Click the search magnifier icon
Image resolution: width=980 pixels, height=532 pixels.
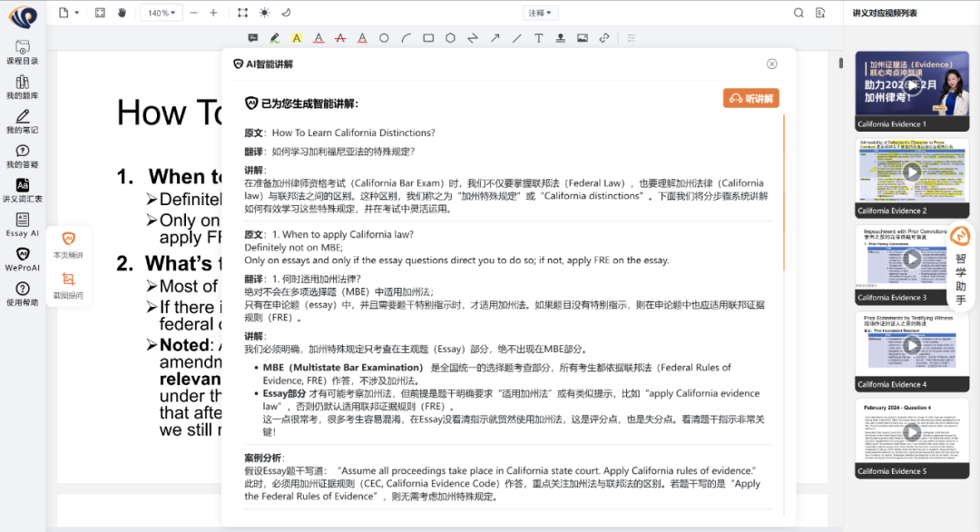[x=799, y=13]
